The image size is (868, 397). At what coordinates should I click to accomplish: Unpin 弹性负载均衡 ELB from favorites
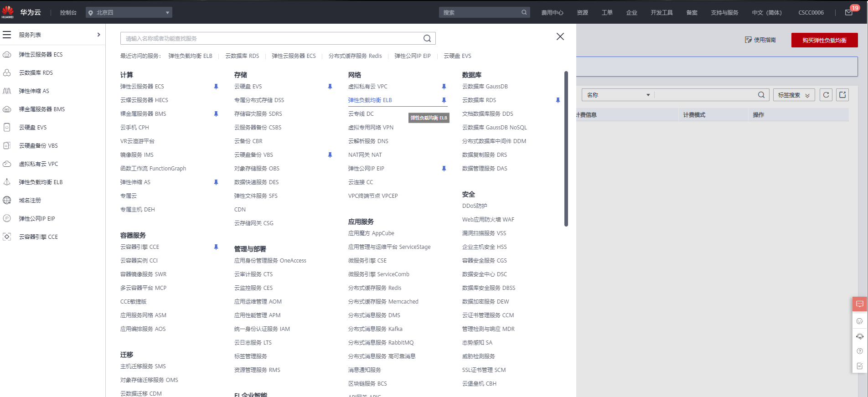point(444,100)
